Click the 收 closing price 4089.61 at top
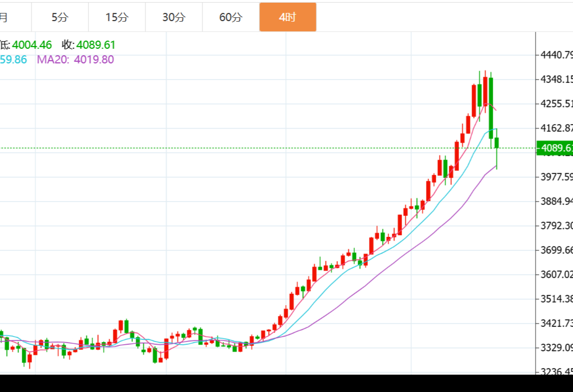573x392 pixels. [96, 45]
